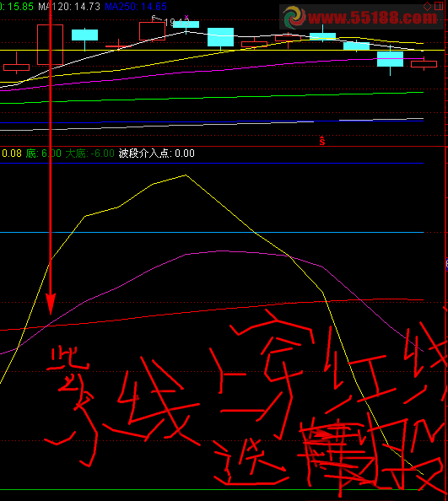The width and height of the screenshot is (448, 501).
Task: Click the last red hollow candlestick
Action: 424,64
